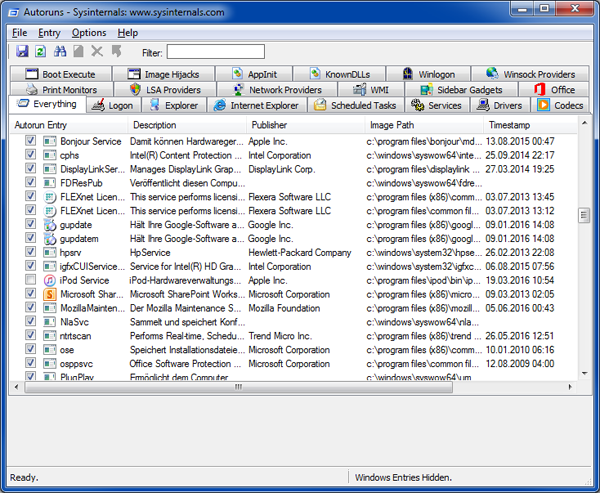This screenshot has width=600, height=493.
Task: Click the Delete X toolbar icon
Action: coord(97,51)
